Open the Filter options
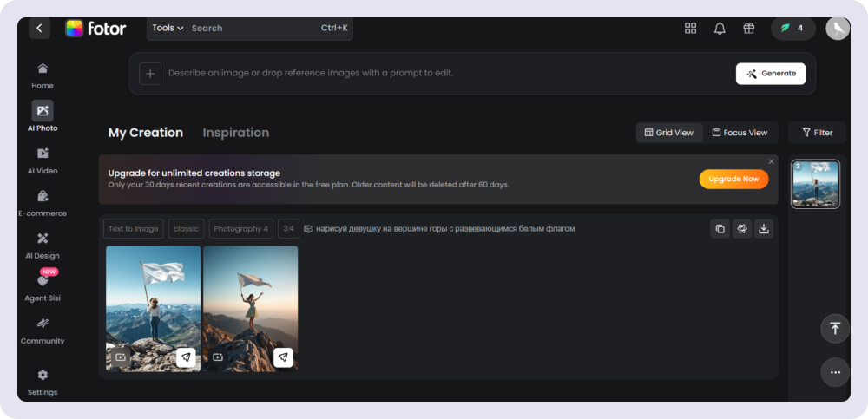 [817, 133]
